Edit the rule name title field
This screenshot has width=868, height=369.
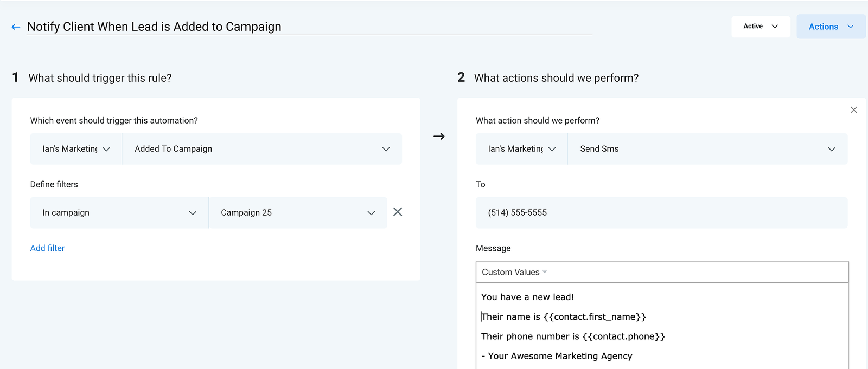(x=309, y=27)
